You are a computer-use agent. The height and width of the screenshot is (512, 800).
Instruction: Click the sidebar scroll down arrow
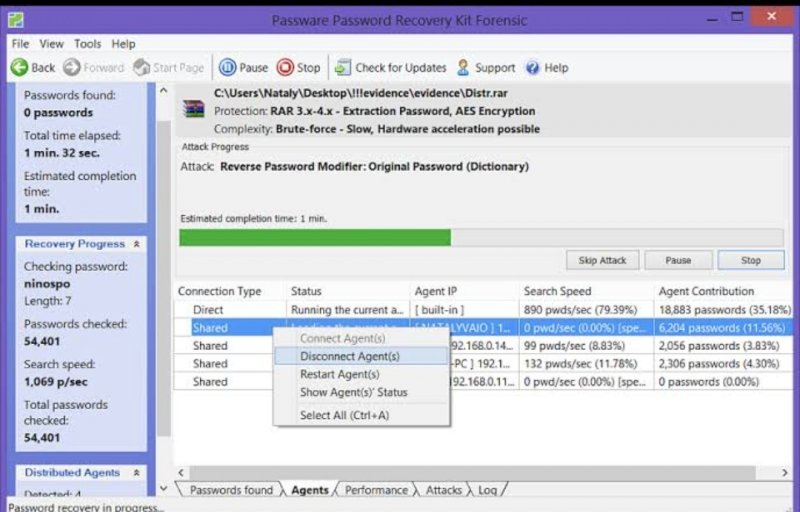(164, 489)
